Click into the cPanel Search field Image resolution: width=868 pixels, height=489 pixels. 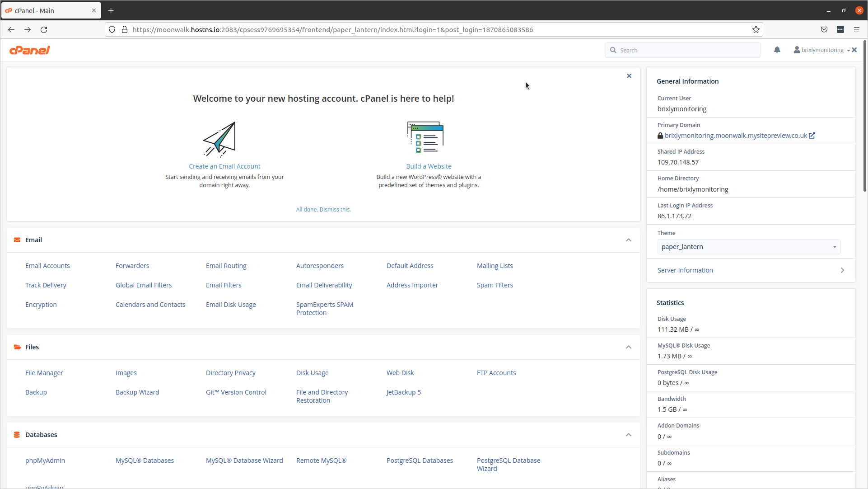682,50
